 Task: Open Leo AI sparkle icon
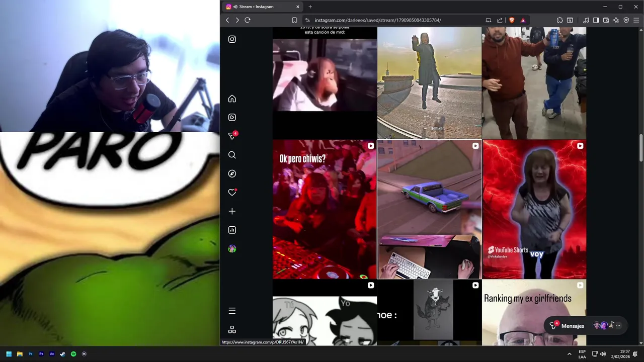[616, 20]
